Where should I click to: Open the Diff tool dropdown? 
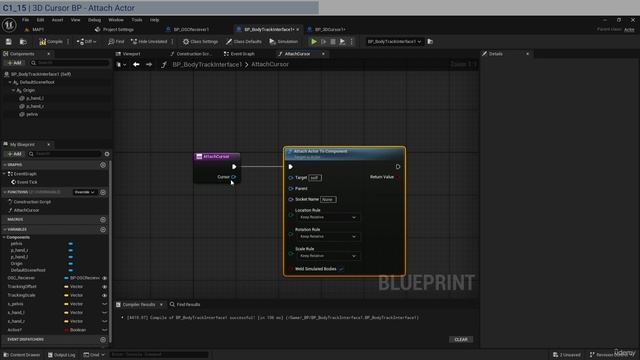[87, 42]
